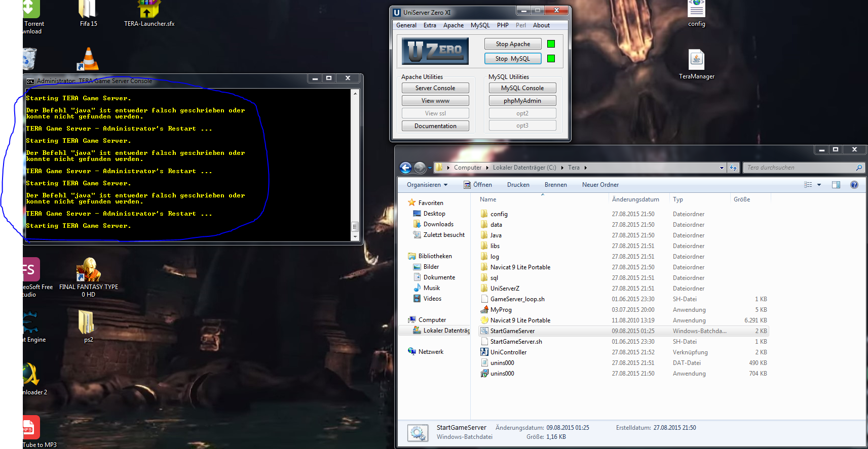Select the config desktop icon
Viewport: 868px width, 449px height.
696,8
